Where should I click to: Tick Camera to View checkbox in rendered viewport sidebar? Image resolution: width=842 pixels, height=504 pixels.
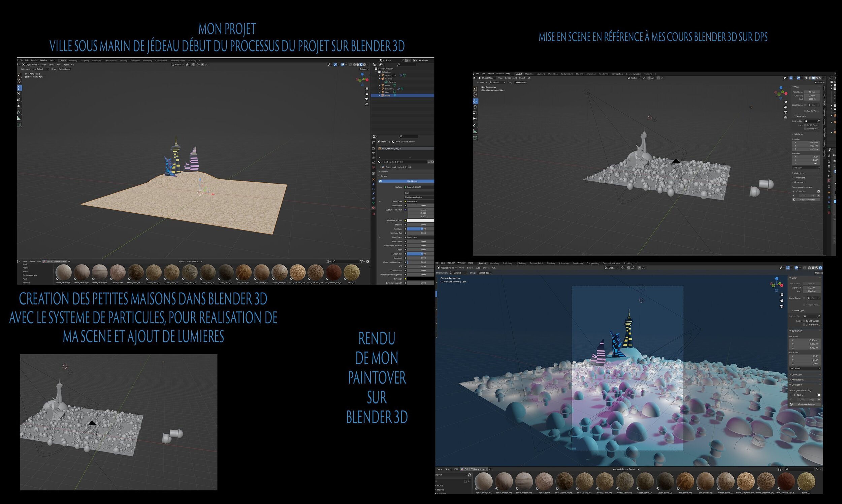pyautogui.click(x=804, y=325)
